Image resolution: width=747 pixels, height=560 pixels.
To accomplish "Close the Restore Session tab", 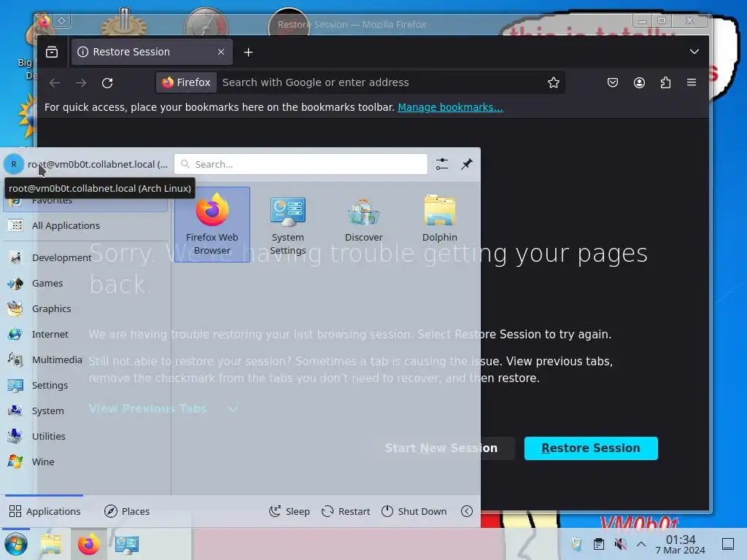I will coord(221,52).
